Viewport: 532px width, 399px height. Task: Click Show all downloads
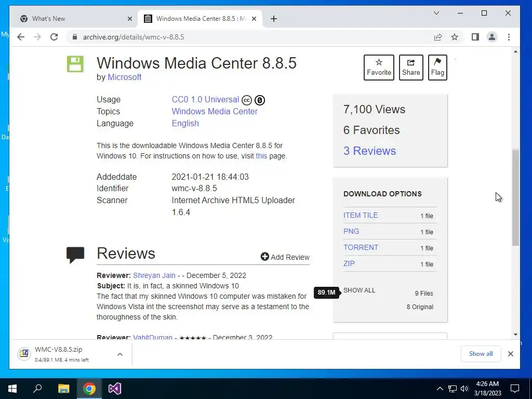click(x=481, y=353)
